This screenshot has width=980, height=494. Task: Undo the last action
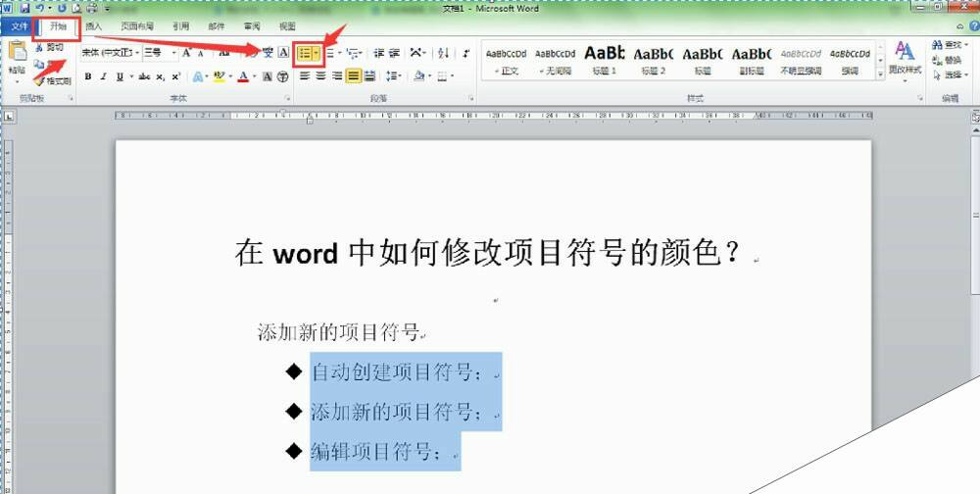(x=40, y=8)
